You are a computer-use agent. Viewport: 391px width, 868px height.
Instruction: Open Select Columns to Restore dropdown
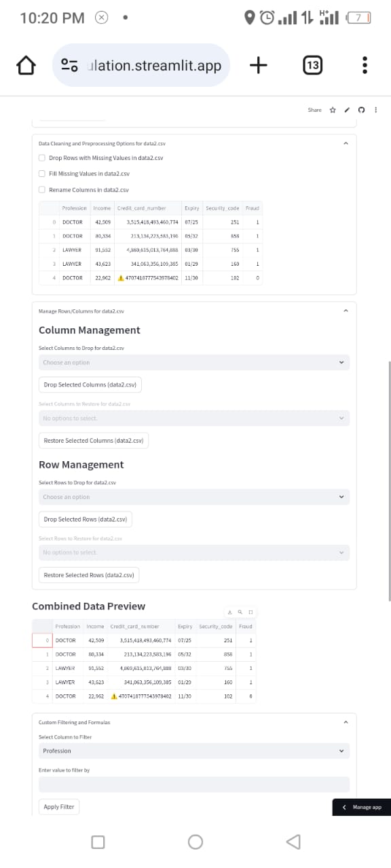coord(194,418)
